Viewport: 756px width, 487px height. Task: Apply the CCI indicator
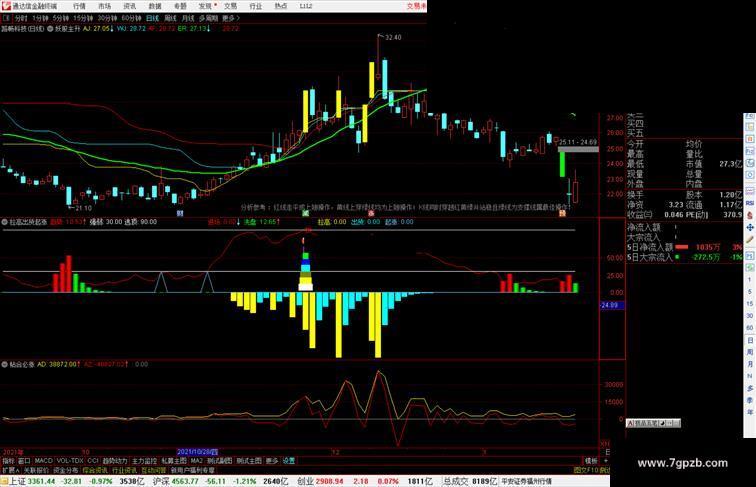click(93, 461)
